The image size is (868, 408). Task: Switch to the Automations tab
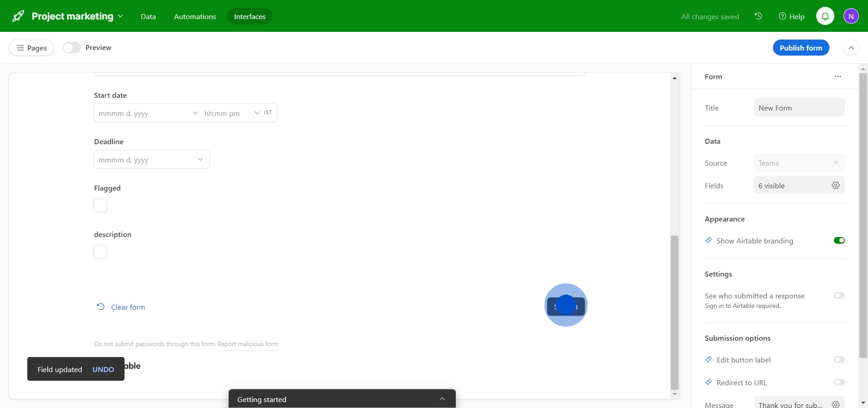[195, 16]
